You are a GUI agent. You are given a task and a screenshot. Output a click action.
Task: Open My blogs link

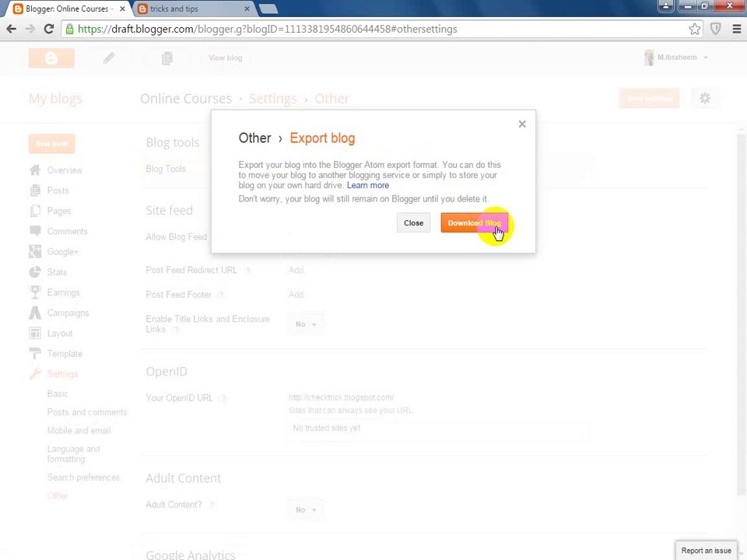coord(55,99)
